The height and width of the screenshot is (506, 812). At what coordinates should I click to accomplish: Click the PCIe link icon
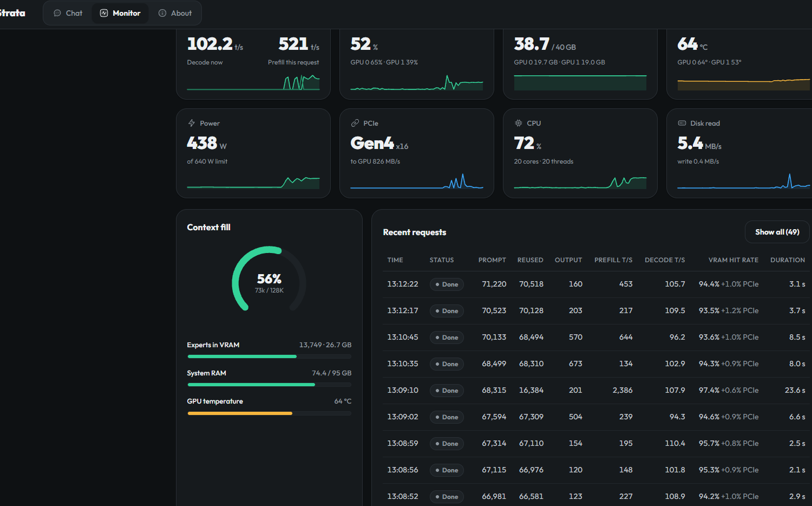pyautogui.click(x=355, y=123)
